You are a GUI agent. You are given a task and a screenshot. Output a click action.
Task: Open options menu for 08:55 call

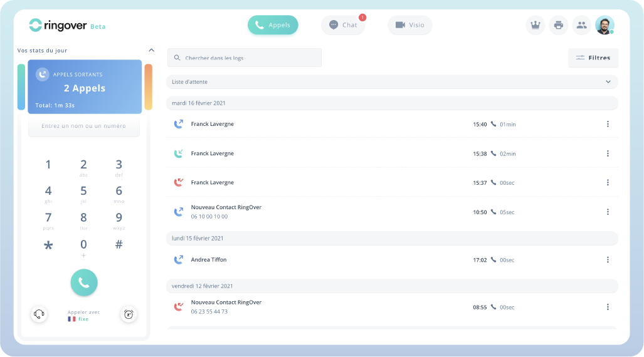(608, 307)
